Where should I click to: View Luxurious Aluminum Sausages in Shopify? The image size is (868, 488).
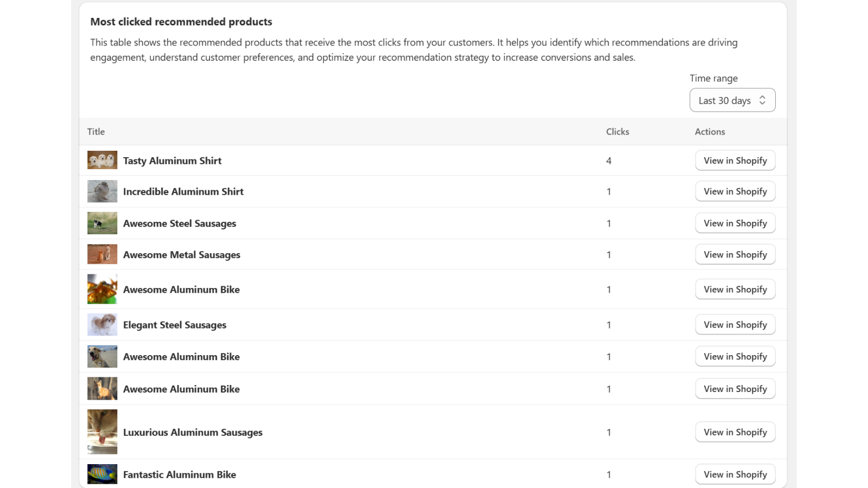[735, 432]
